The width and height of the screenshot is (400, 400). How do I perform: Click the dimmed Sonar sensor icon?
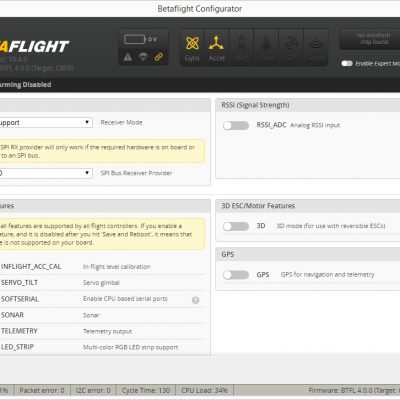pyautogui.click(x=315, y=48)
